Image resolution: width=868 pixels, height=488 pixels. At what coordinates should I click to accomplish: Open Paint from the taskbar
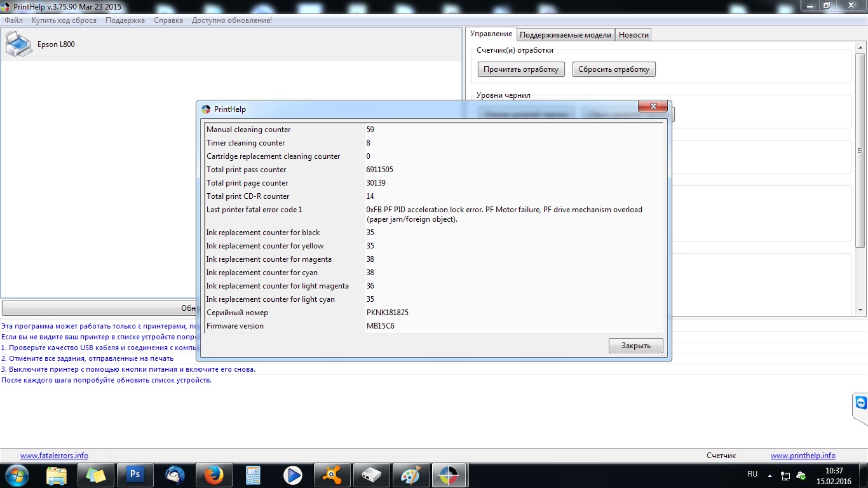pyautogui.click(x=410, y=475)
